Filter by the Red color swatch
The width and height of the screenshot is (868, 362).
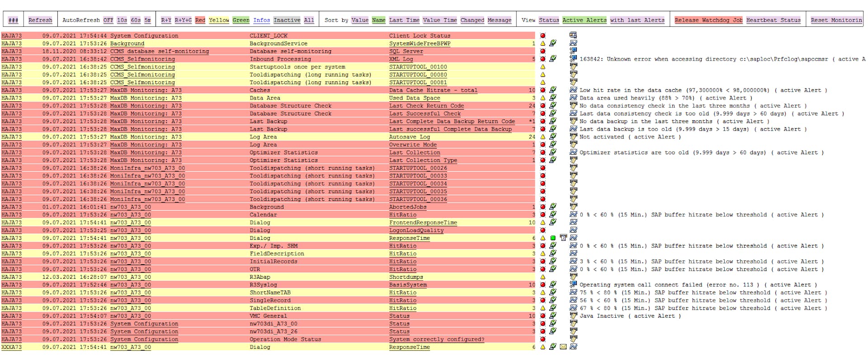200,20
